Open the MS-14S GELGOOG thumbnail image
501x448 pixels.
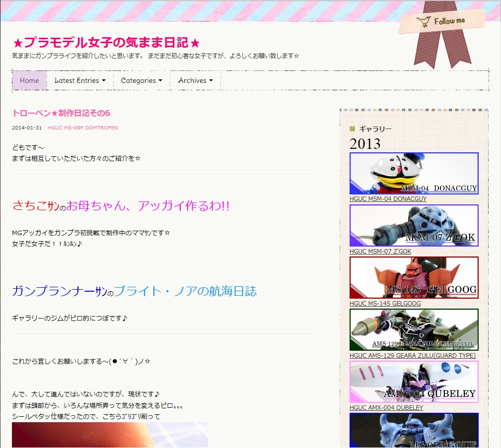pos(414,277)
